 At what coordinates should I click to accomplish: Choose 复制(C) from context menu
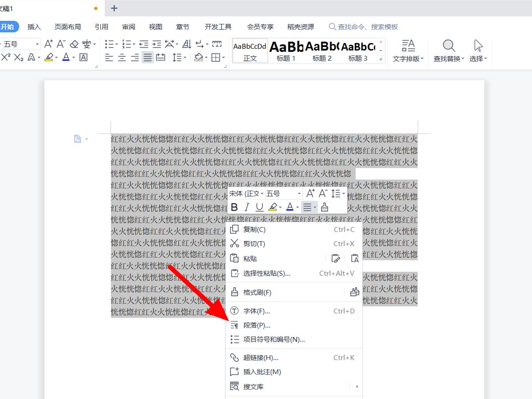294,229
